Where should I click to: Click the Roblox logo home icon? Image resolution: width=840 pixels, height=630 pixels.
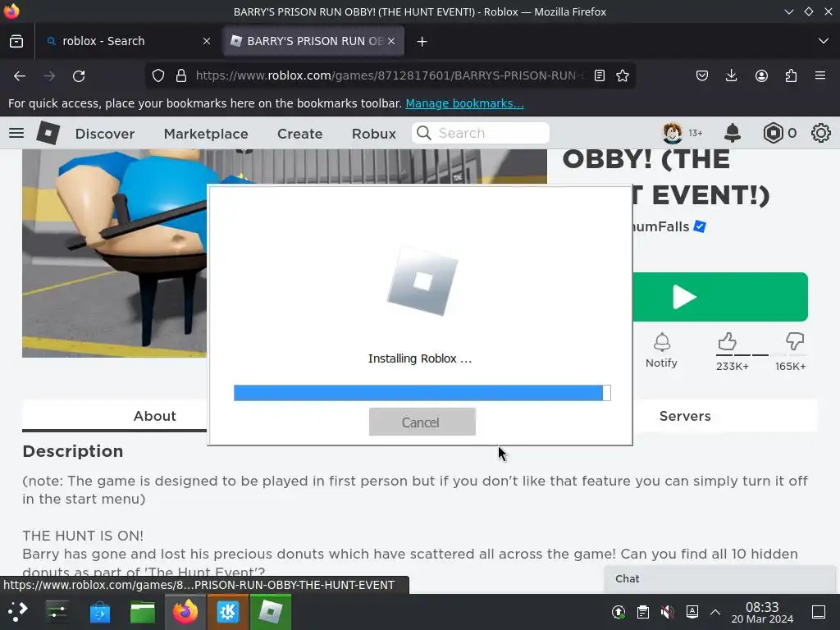click(48, 133)
